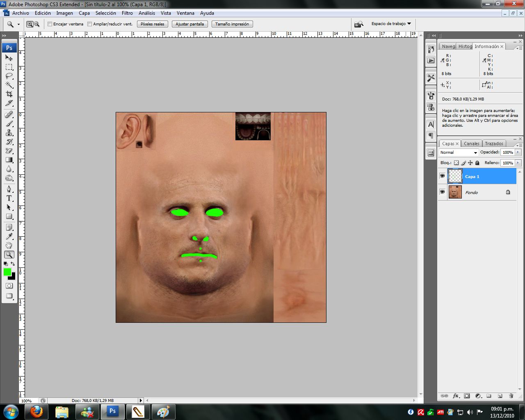525x420 pixels.
Task: Hide the Fondo layer
Action: click(442, 192)
